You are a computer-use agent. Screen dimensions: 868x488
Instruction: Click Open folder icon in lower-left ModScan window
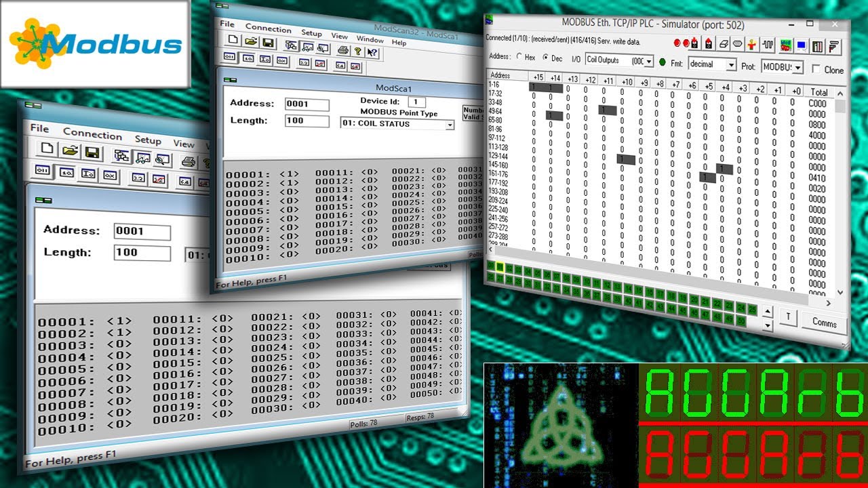point(70,150)
